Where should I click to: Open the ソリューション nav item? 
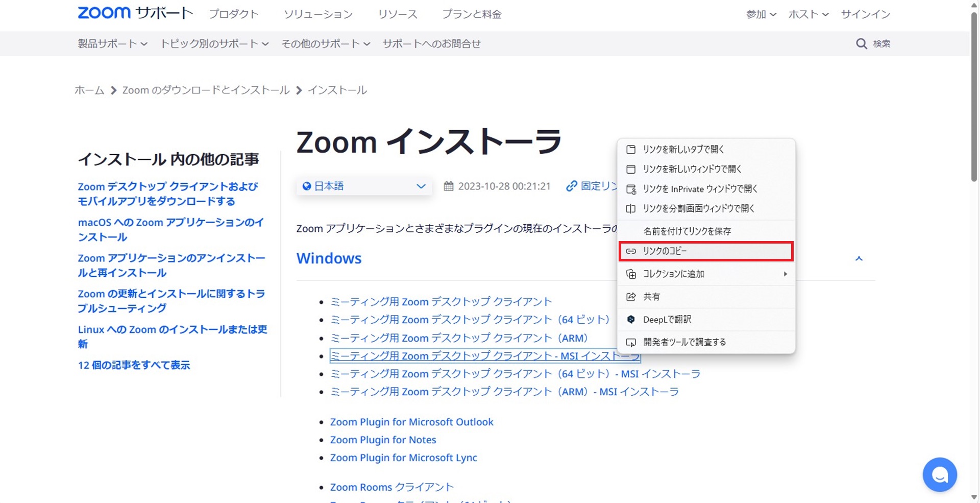[x=318, y=14]
